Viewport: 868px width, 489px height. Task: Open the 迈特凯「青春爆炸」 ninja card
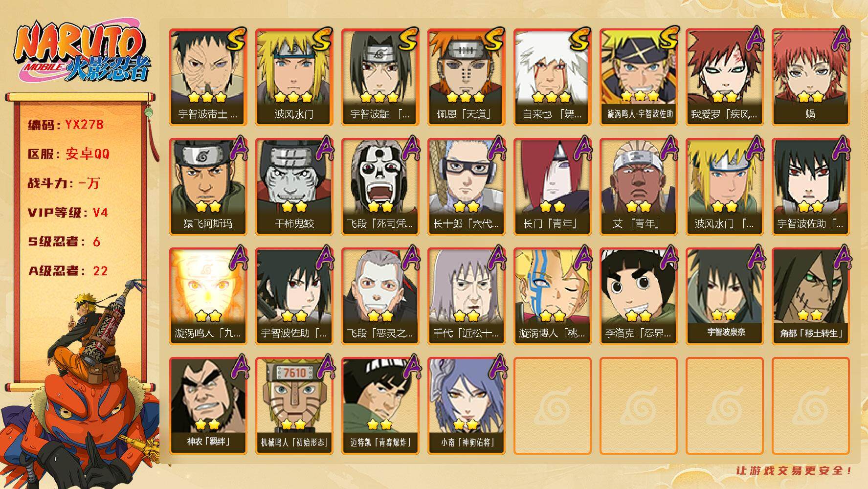(x=380, y=405)
